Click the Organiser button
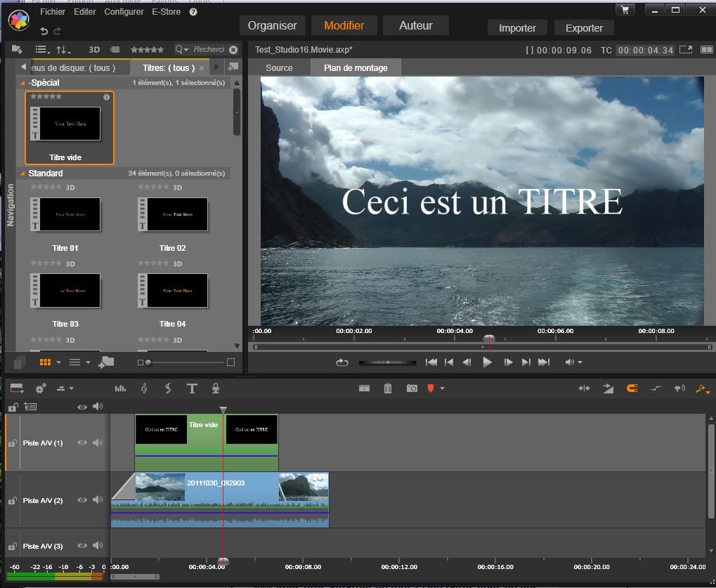Screen dimensions: 716x588 pos(272,26)
